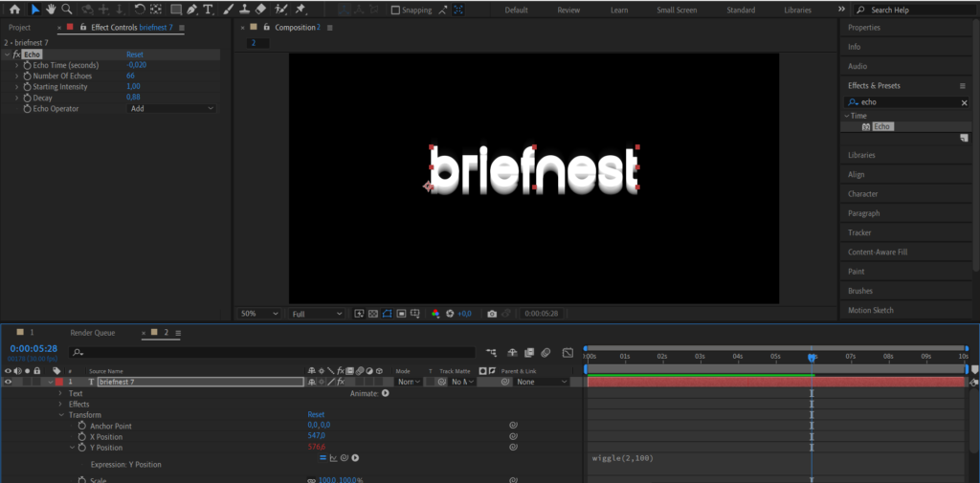Toggle the Echo fx effect switch
This screenshot has height=483, width=980.
(x=16, y=55)
